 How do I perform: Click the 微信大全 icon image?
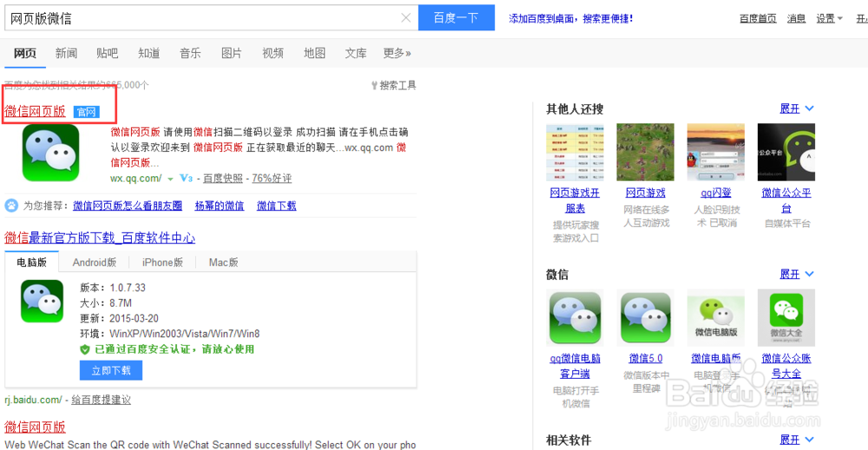(x=786, y=318)
